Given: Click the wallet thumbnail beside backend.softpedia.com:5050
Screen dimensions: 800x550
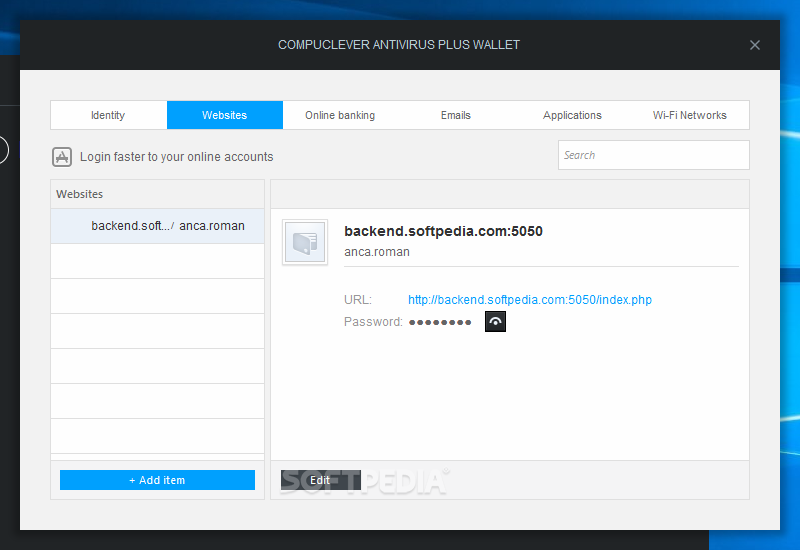Looking at the screenshot, I should pos(305,242).
